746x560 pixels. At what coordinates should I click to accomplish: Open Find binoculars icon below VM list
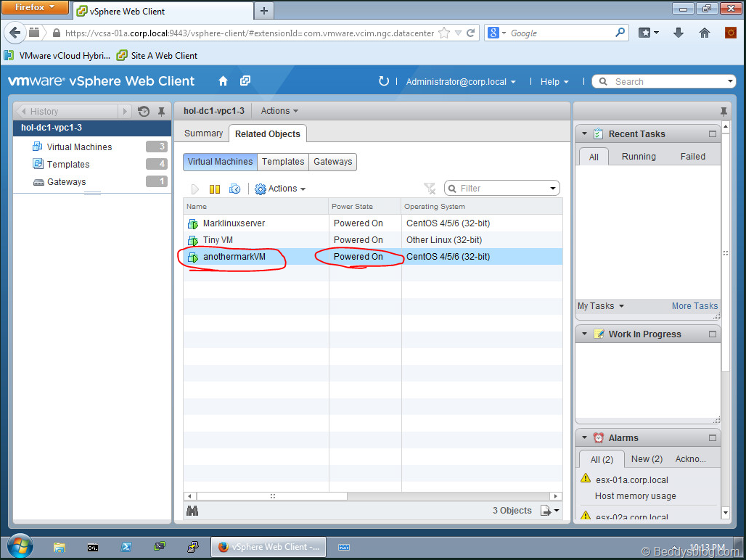coord(193,511)
